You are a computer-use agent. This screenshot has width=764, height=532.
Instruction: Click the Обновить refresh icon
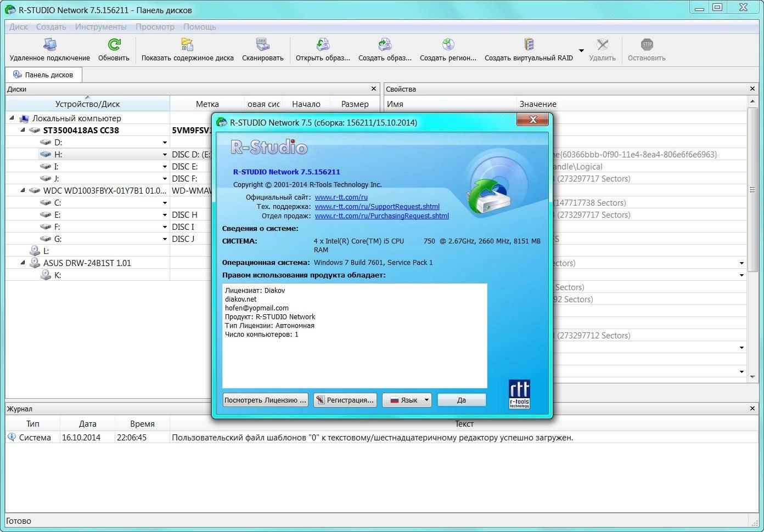click(114, 44)
